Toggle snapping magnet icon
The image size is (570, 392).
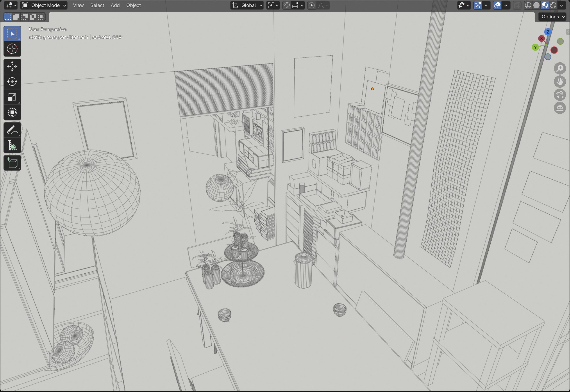coord(286,5)
